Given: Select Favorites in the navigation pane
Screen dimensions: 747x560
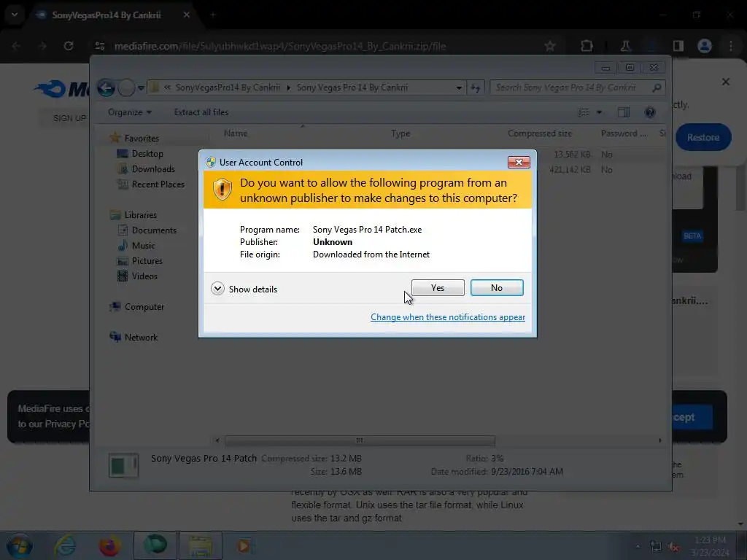Looking at the screenshot, I should (x=142, y=138).
